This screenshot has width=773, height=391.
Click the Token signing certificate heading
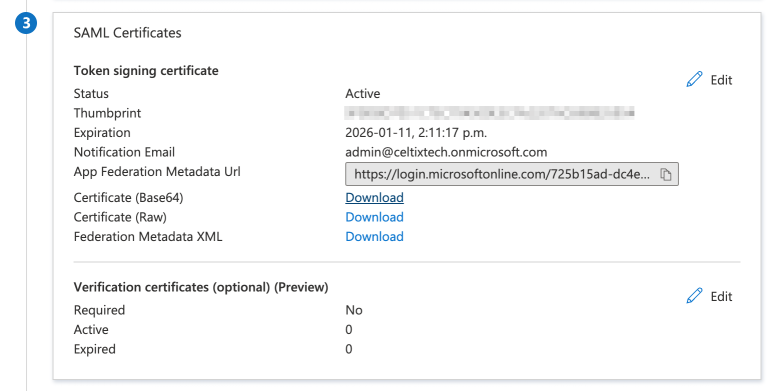(x=146, y=71)
